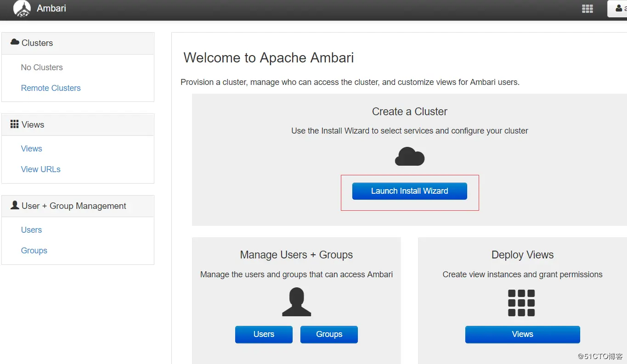The image size is (627, 364).
Task: Open the user account button in header
Action: [x=617, y=9]
